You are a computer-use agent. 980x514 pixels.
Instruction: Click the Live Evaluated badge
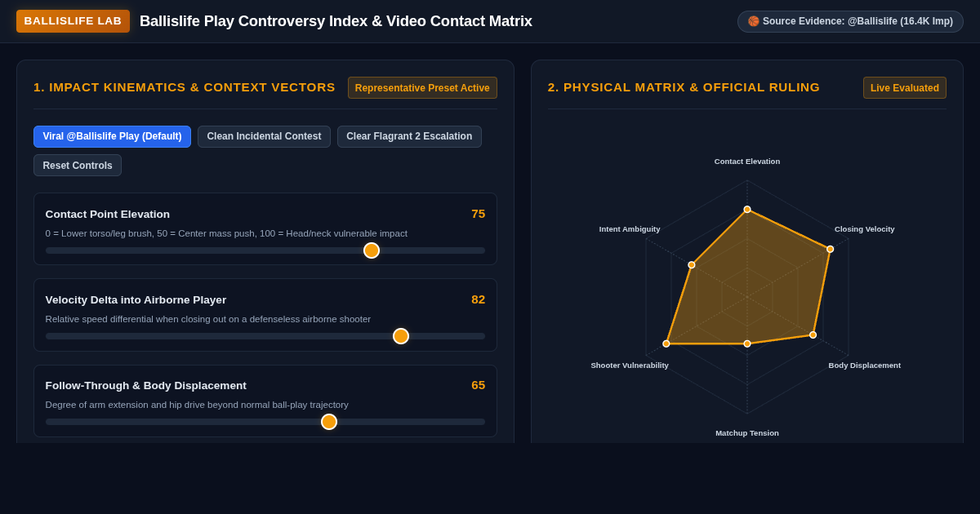(905, 88)
